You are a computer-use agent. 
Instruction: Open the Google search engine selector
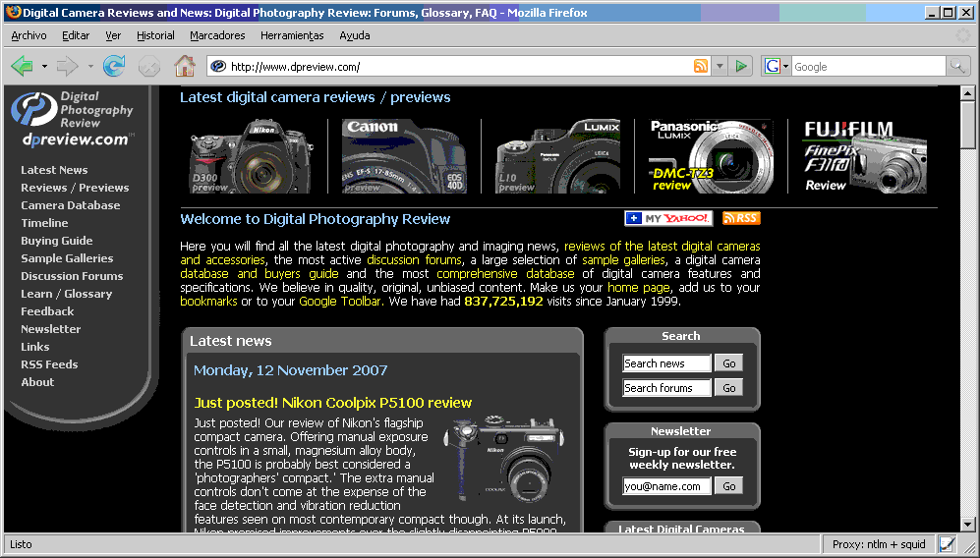[x=777, y=66]
